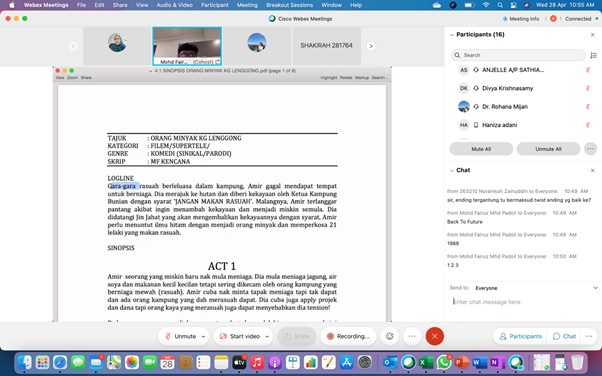Click Rotate in the shared PDF toolbar
Viewport: 602px width, 376px height.
(346, 78)
